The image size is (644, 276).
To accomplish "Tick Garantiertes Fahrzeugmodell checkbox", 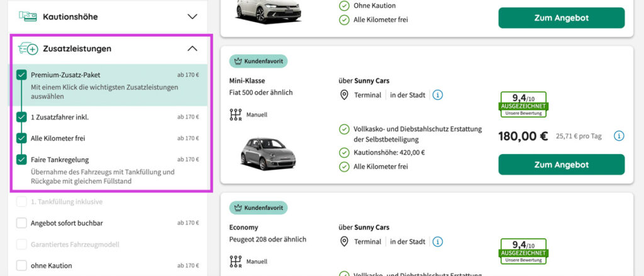I will (21, 245).
